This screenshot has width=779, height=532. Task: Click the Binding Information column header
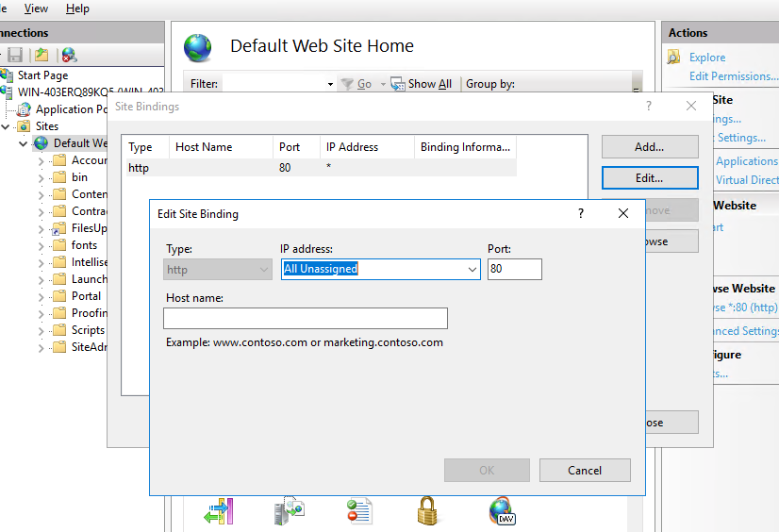[466, 147]
